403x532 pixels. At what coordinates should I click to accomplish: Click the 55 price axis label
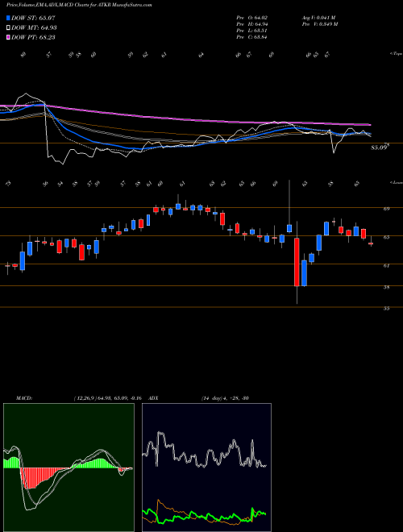coord(386,309)
